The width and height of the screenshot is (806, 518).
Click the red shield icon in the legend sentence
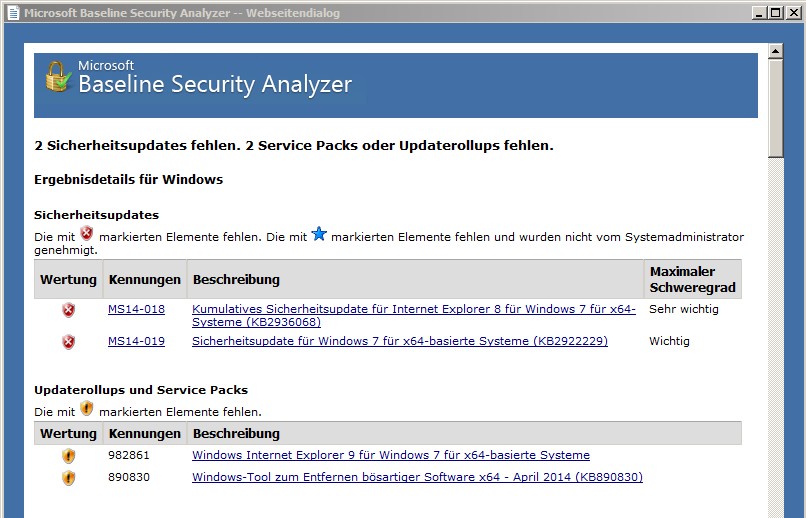(x=87, y=235)
